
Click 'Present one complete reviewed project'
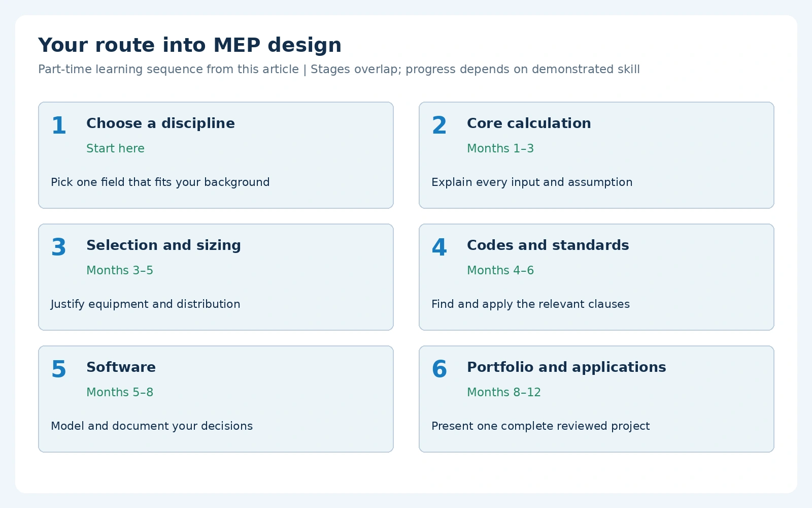click(x=540, y=426)
